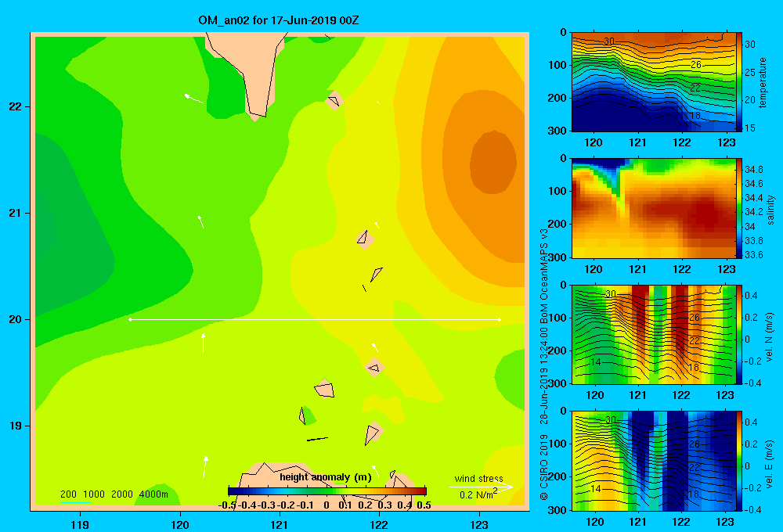Click the west endpoint of the white transect line
This screenshot has width=783, height=532.
pos(130,319)
